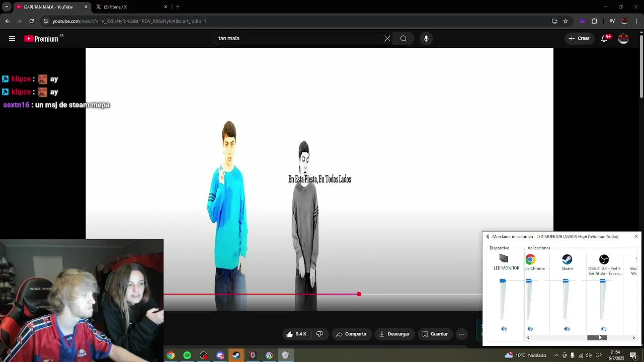The image size is (644, 362).
Task: Open the Chrome extensions puzzle icon
Action: tap(595, 21)
